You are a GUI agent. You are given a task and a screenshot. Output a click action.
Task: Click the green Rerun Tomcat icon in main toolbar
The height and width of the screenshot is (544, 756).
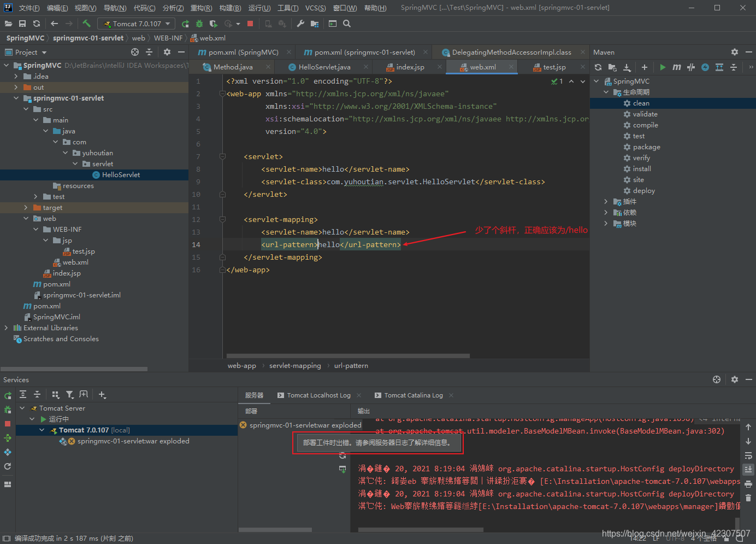pyautogui.click(x=185, y=24)
